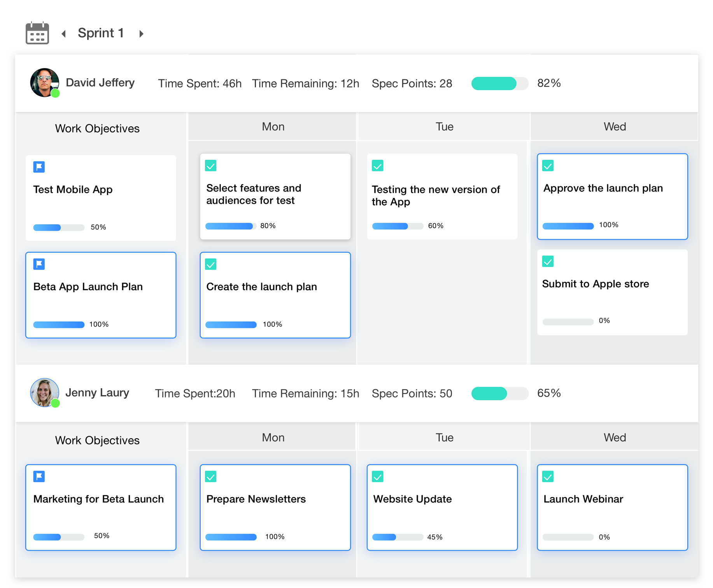Toggle checkbox on Approve the launch plan

click(x=548, y=166)
